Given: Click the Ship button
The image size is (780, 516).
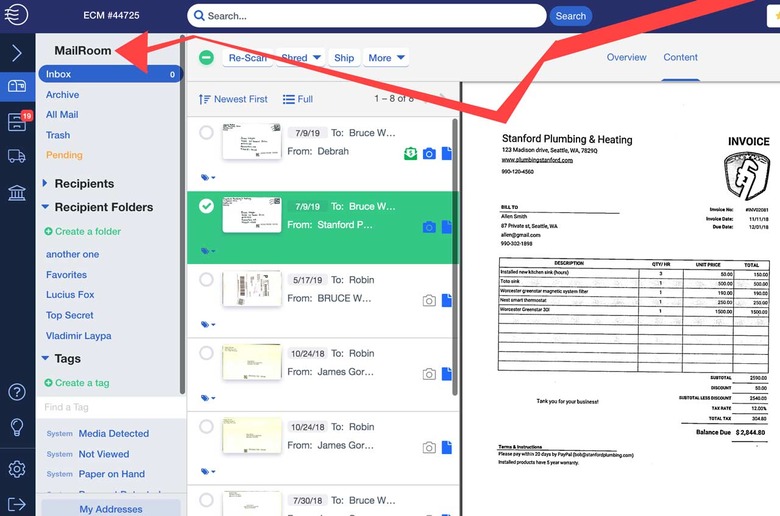Looking at the screenshot, I should 344,58.
